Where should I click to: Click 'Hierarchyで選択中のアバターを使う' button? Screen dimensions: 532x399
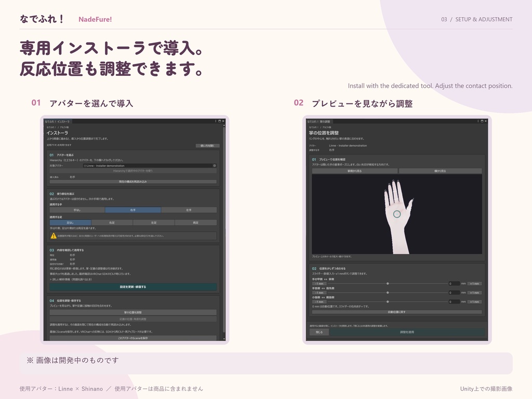coord(133,171)
